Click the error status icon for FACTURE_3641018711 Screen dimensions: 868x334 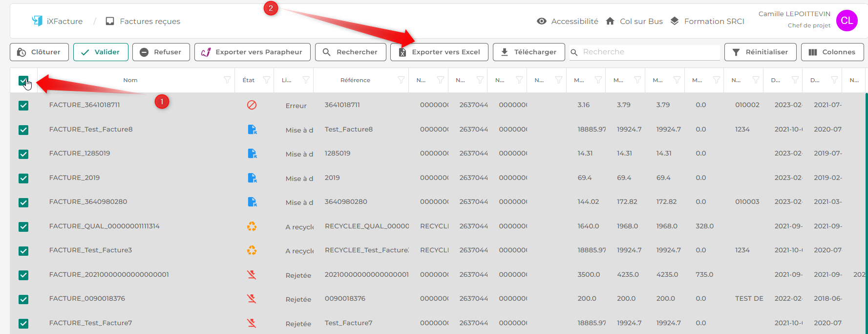click(252, 105)
